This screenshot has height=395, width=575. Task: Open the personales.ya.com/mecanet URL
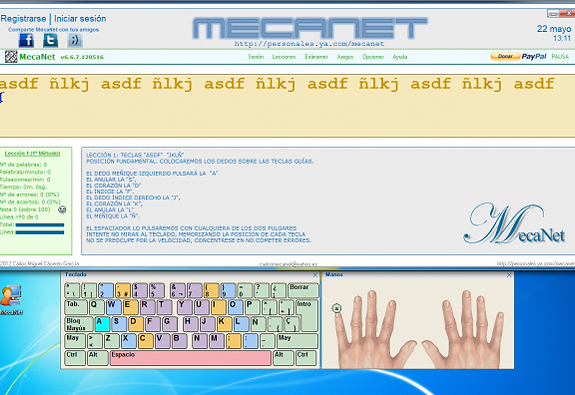(309, 44)
